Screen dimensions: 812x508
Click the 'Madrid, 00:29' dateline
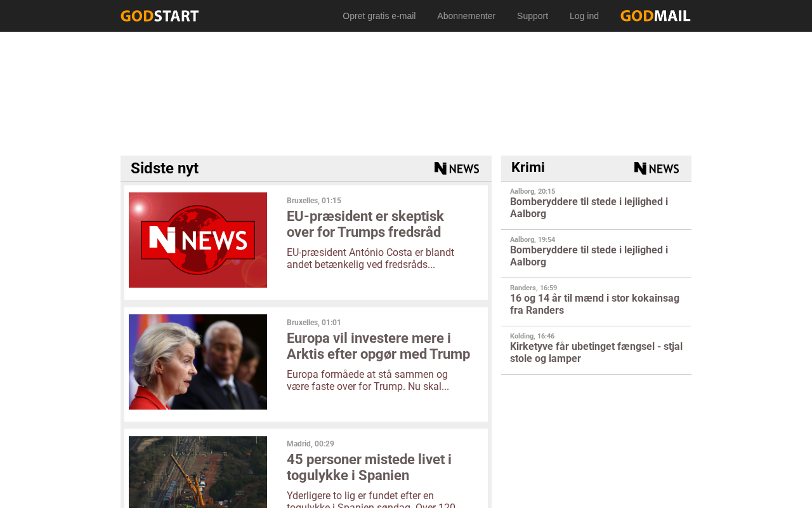(310, 444)
